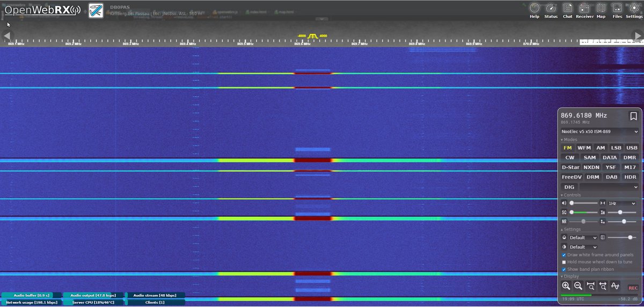The width and height of the screenshot is (644, 307).
Task: Toggle the SQ squelch button
Action: pos(564,213)
